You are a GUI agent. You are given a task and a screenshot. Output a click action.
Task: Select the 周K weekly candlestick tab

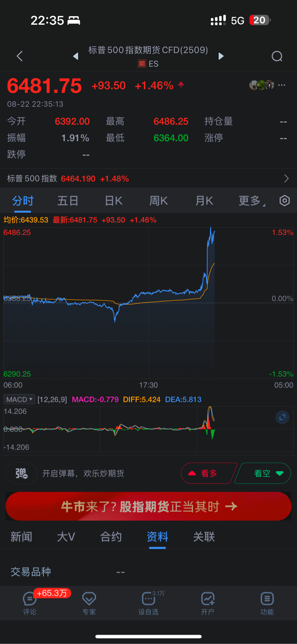[159, 201]
